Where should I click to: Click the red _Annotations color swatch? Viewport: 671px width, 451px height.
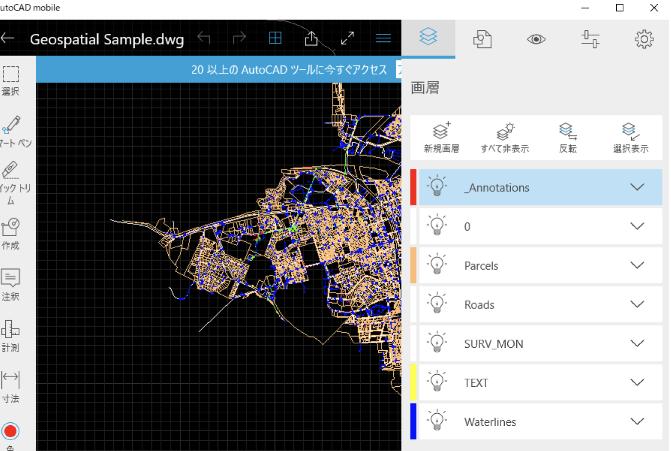(x=413, y=187)
